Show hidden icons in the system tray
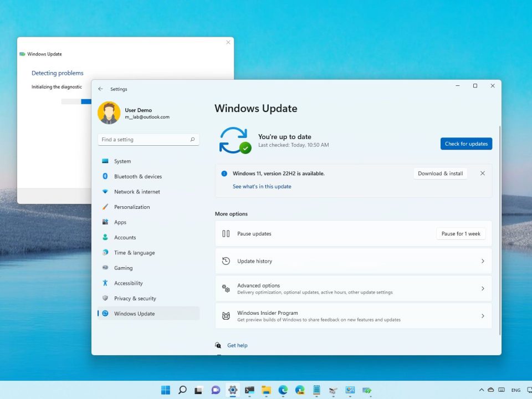The image size is (532, 399). click(482, 390)
